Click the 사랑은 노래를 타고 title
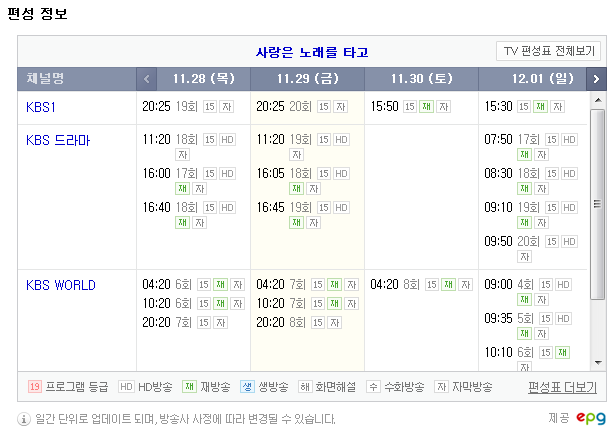 click(x=312, y=52)
